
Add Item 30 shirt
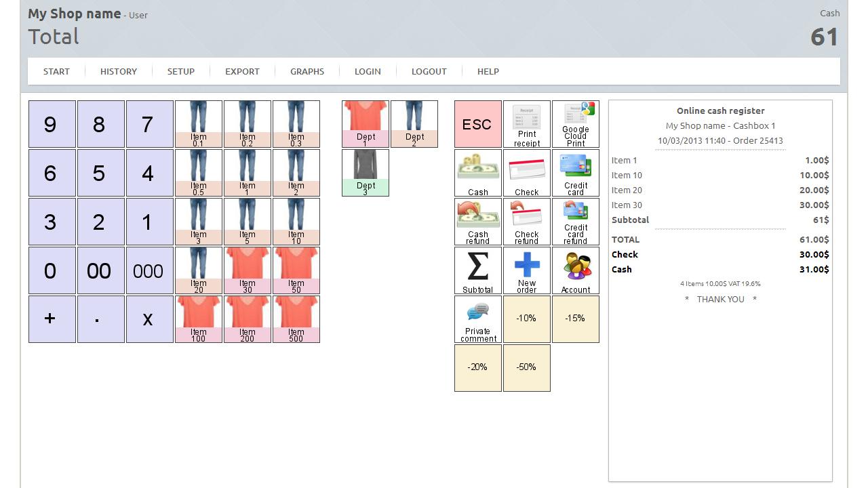coord(248,270)
